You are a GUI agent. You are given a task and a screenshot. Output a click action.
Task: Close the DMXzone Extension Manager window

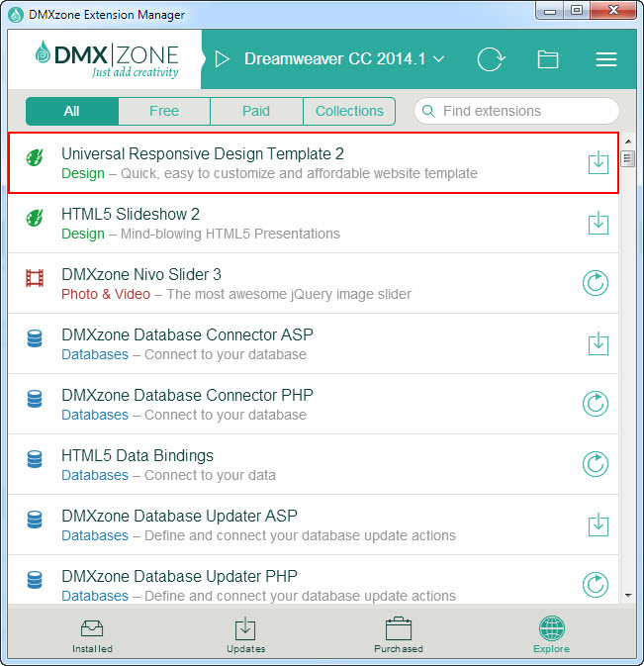click(x=613, y=11)
